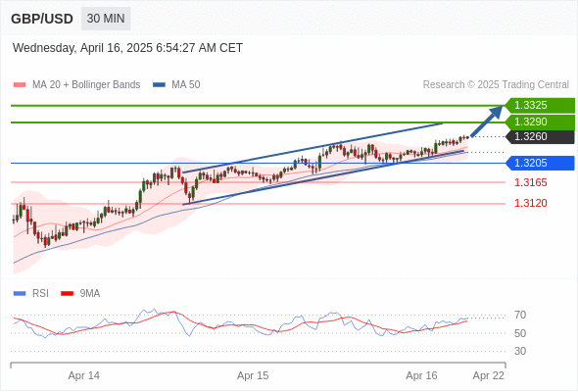Viewport: 578px width, 392px height.
Task: Toggle the RSI legend label
Action: 40,294
